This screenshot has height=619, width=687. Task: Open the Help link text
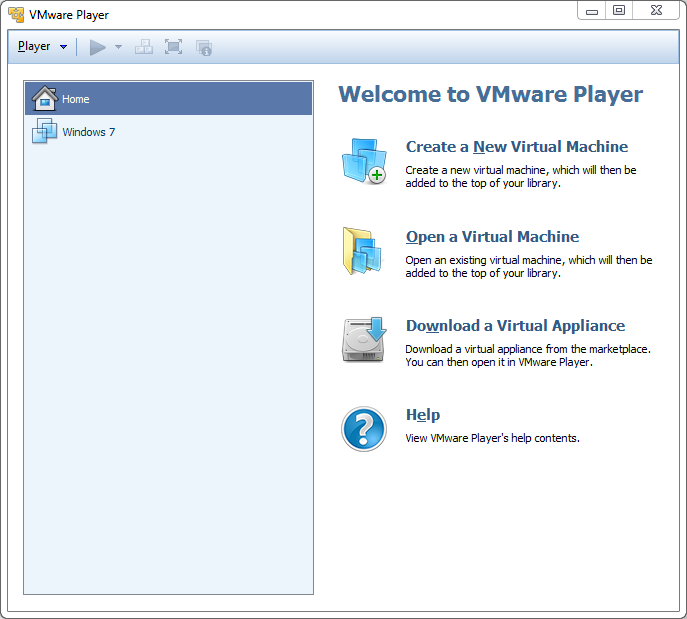click(x=422, y=415)
